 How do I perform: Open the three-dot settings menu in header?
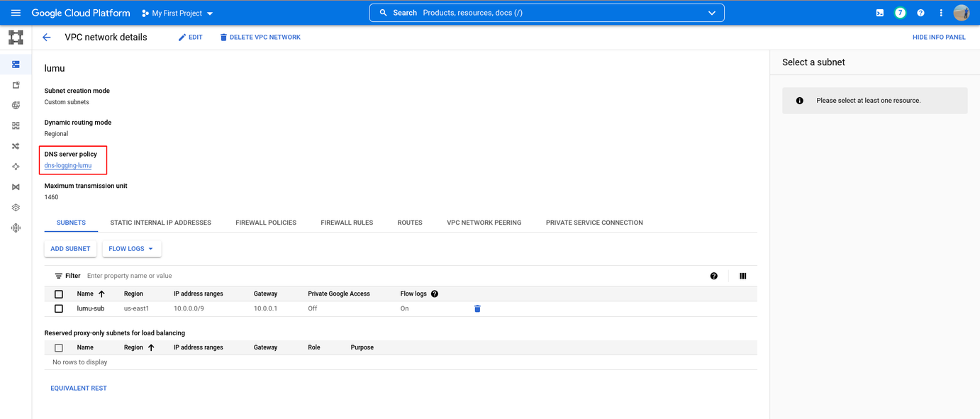(941, 13)
